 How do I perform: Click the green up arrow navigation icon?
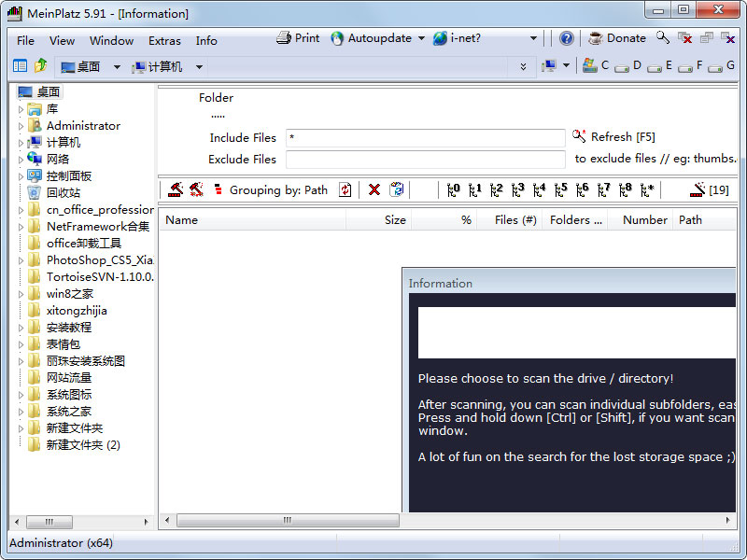click(x=42, y=66)
